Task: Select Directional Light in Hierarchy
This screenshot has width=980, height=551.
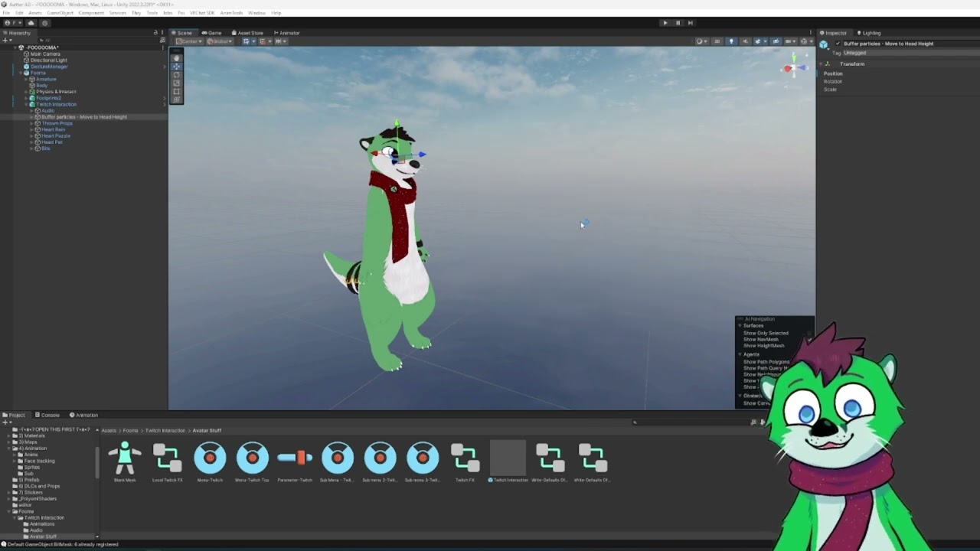Action: [48, 60]
